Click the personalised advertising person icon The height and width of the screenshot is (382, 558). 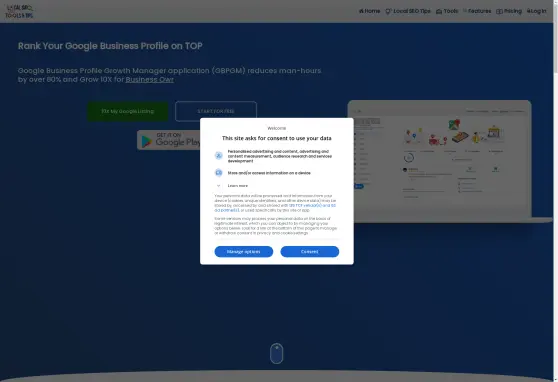coord(219,156)
